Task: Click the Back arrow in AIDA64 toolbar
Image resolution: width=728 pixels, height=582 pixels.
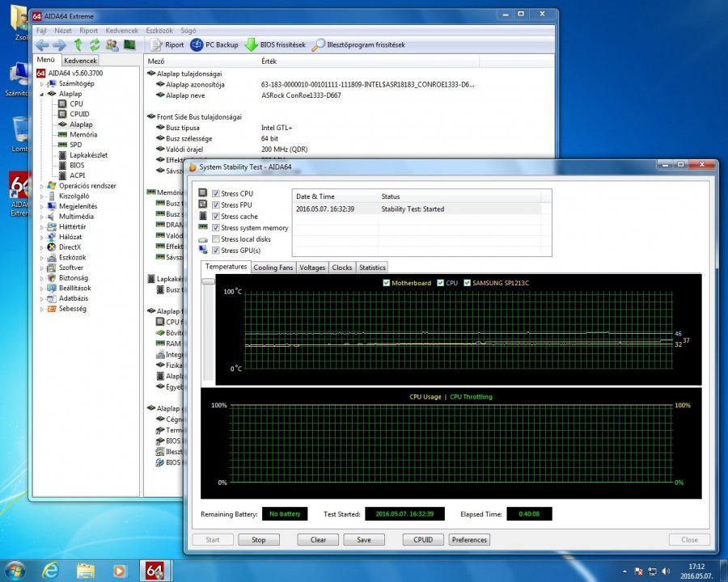Action: point(42,45)
